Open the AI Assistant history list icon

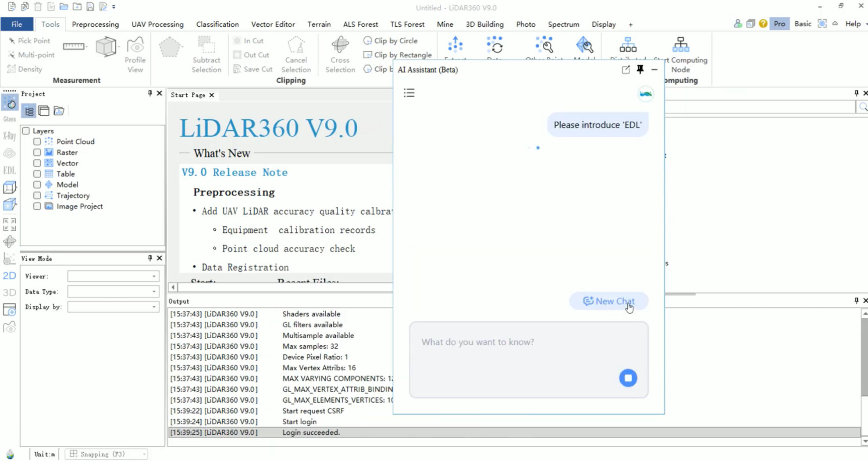coord(409,93)
